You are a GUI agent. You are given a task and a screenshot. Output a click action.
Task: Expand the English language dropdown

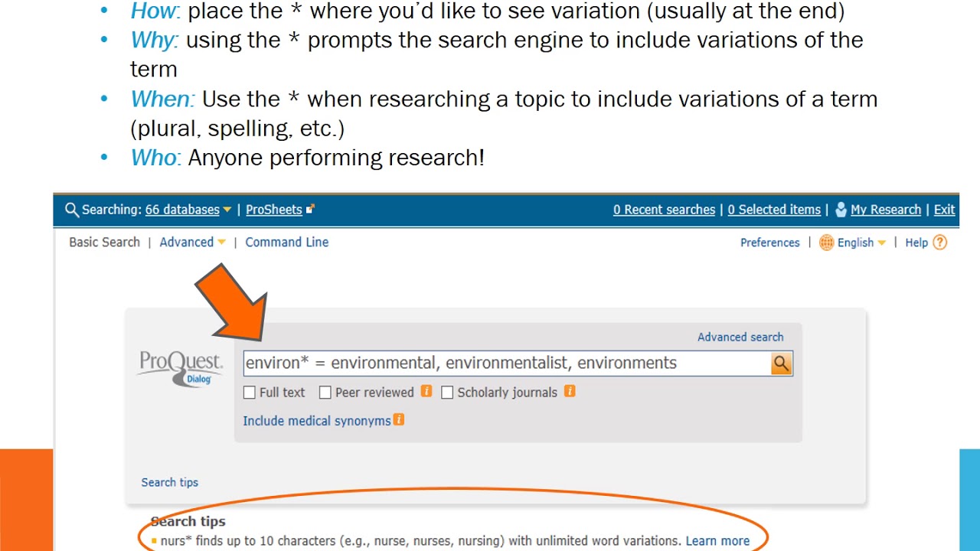click(881, 243)
